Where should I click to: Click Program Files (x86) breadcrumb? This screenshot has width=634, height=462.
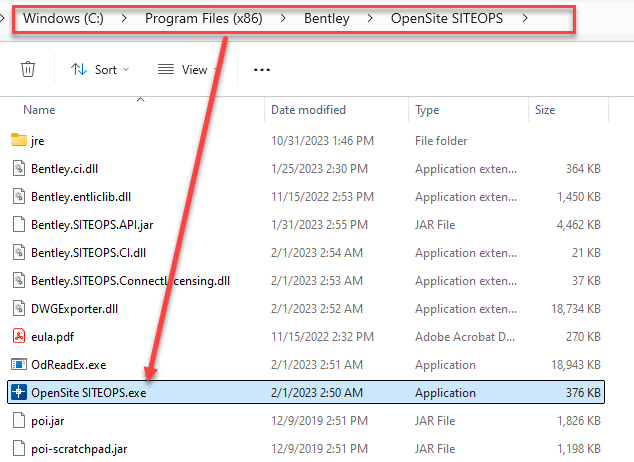204,18
